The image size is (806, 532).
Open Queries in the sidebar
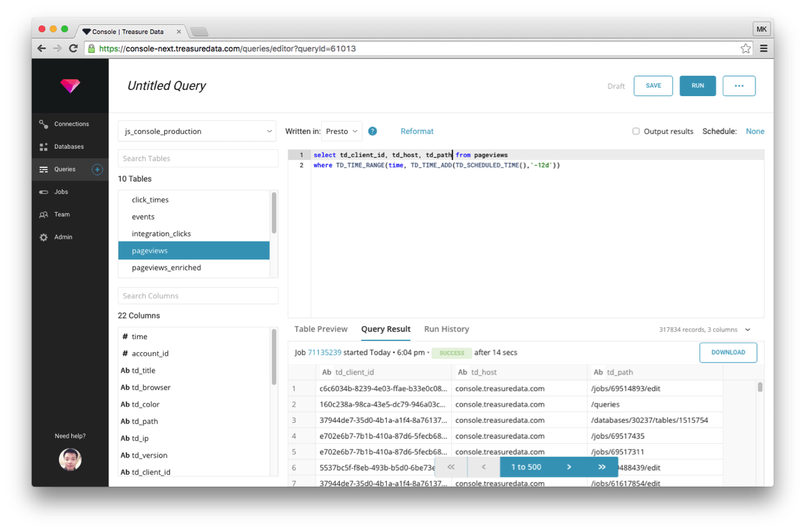(x=64, y=169)
